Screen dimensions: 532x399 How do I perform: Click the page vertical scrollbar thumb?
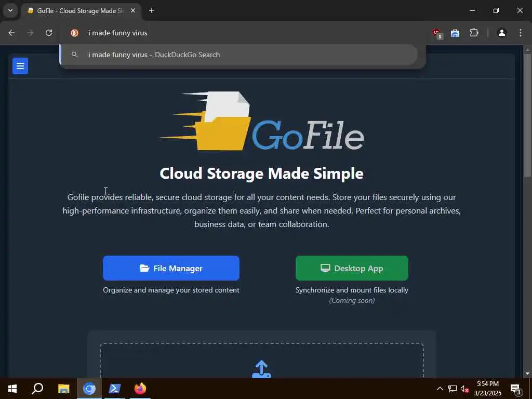point(527,115)
